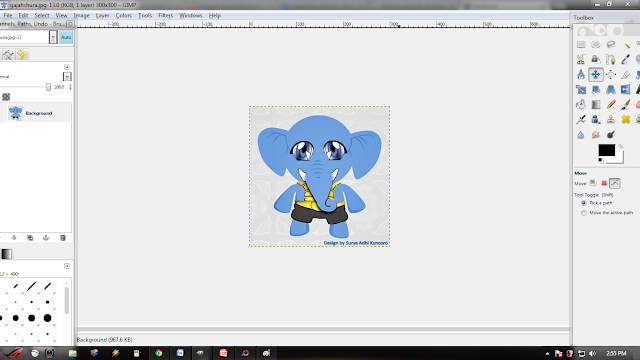Screen dimensions: 640x360
Task: Toggle lock alpha channel checker icon
Action: pos(6,97)
